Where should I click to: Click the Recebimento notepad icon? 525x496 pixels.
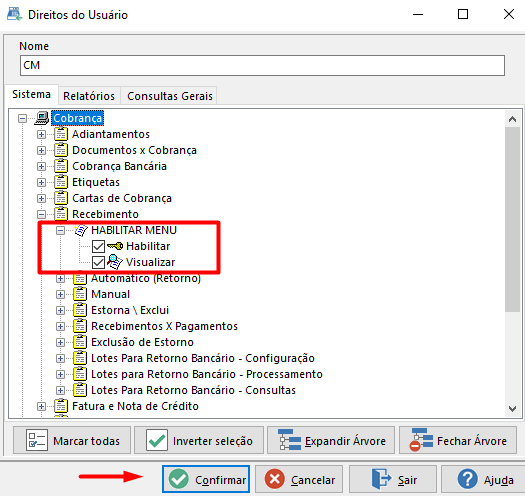(x=61, y=214)
